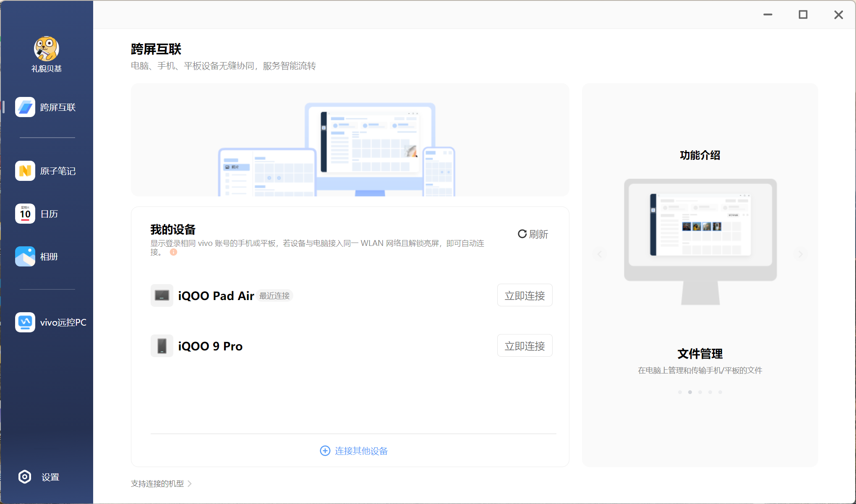856x504 pixels.
Task: Click the 功能介绍 heading
Action: click(700, 155)
